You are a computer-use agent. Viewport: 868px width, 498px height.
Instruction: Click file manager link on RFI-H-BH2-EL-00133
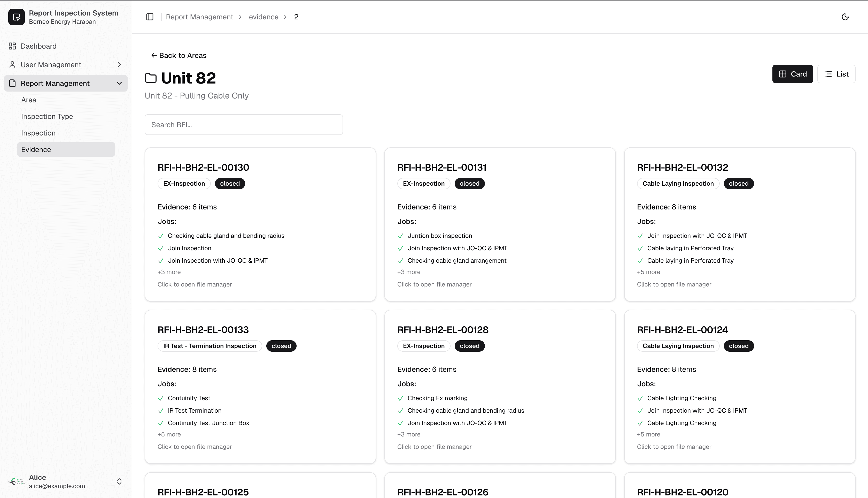(195, 447)
